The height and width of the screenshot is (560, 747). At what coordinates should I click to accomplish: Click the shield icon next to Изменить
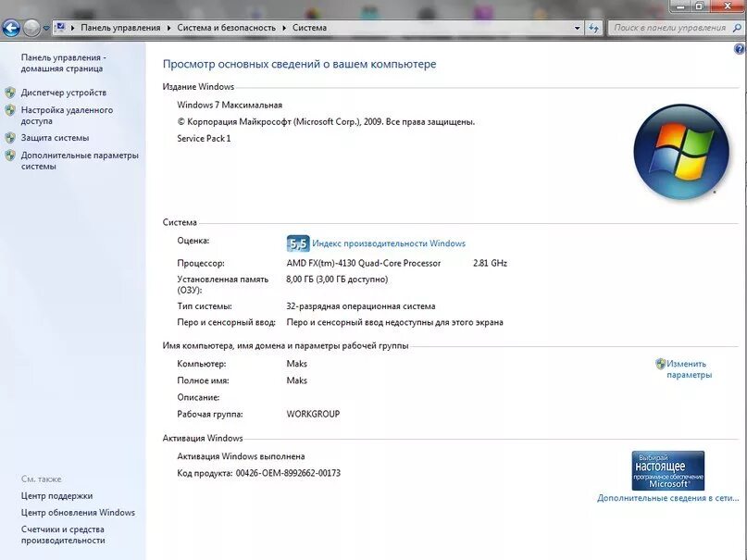click(660, 364)
